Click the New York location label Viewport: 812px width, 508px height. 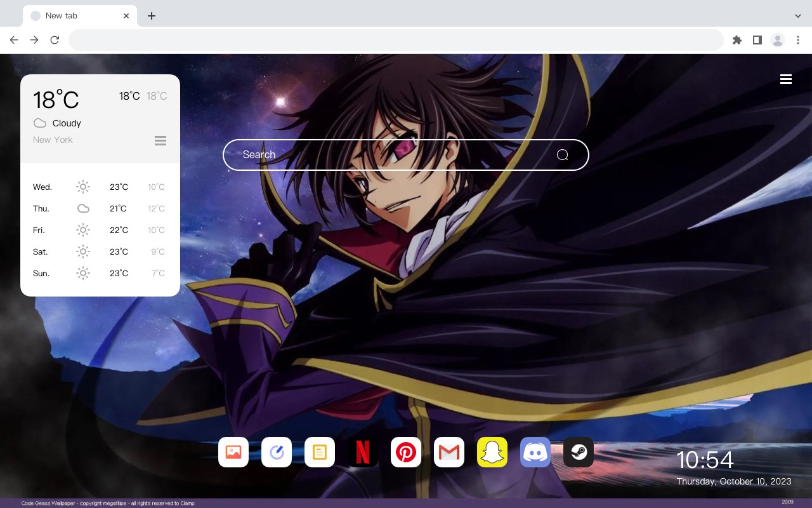[x=53, y=140]
